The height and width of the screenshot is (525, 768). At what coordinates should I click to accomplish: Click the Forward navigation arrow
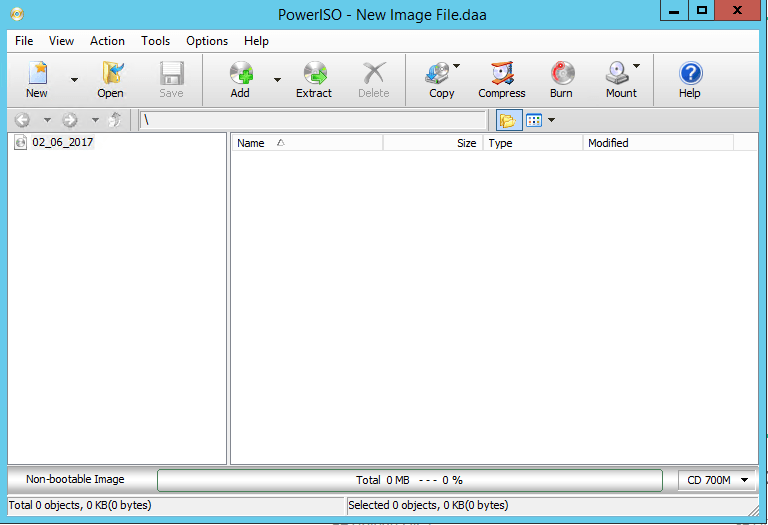coord(70,119)
